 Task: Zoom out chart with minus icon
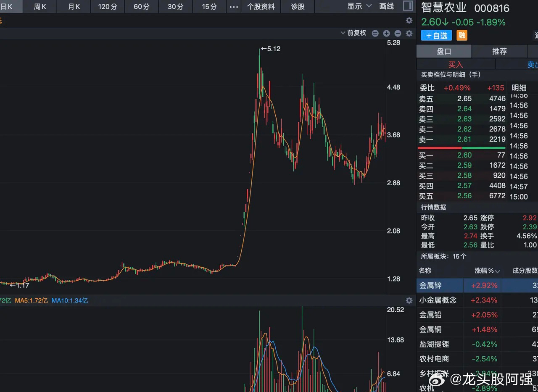(398, 33)
